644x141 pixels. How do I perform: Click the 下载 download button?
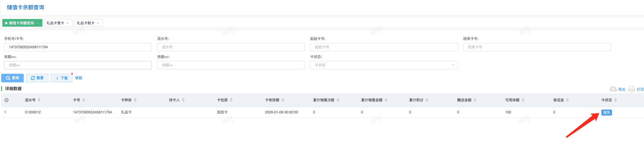(61, 78)
